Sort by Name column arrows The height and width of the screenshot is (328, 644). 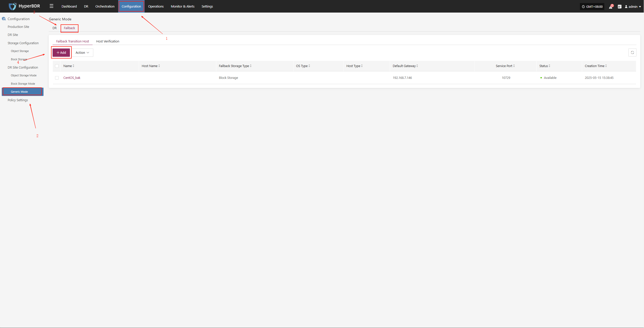tap(73, 66)
